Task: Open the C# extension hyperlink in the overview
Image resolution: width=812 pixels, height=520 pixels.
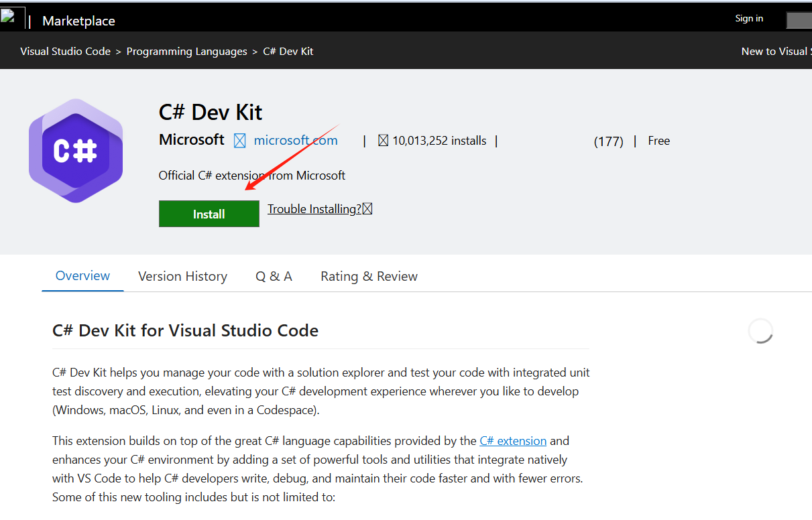Action: [513, 441]
